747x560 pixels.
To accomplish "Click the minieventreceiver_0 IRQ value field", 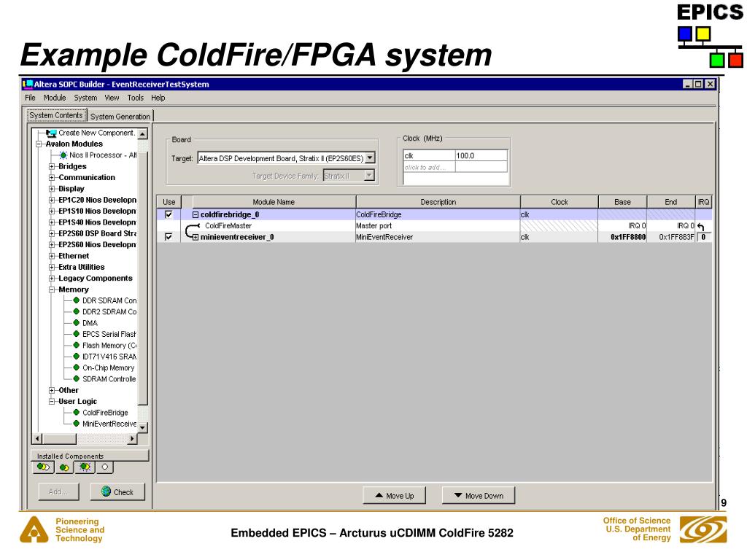I will (704, 237).
